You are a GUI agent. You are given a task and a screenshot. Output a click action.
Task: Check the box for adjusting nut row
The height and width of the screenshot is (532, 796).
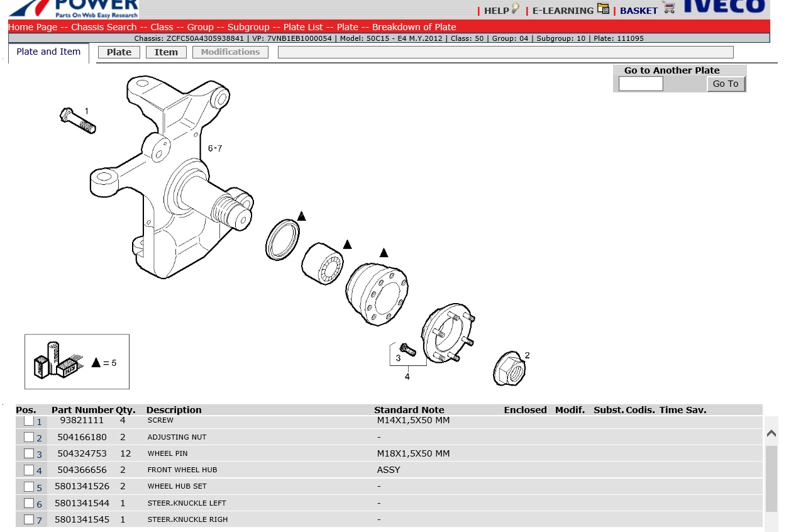coord(29,437)
